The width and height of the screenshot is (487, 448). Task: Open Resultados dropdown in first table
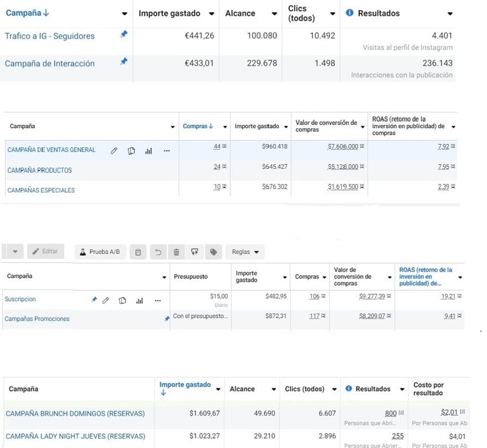coord(450,14)
